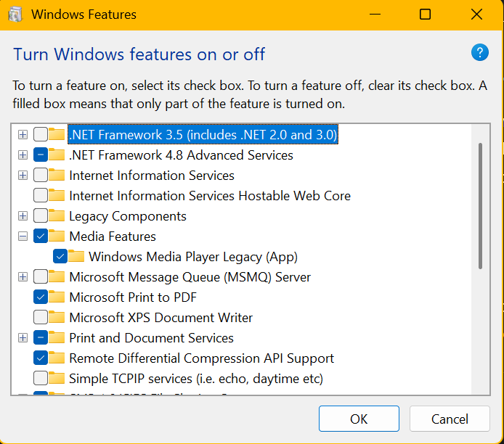Close the Windows Features window
504x444 pixels.
(476, 15)
